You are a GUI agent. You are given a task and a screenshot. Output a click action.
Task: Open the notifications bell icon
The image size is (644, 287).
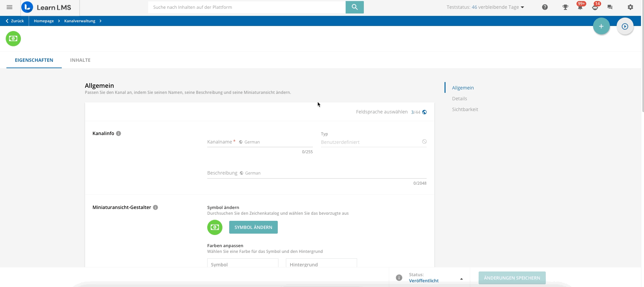click(580, 7)
